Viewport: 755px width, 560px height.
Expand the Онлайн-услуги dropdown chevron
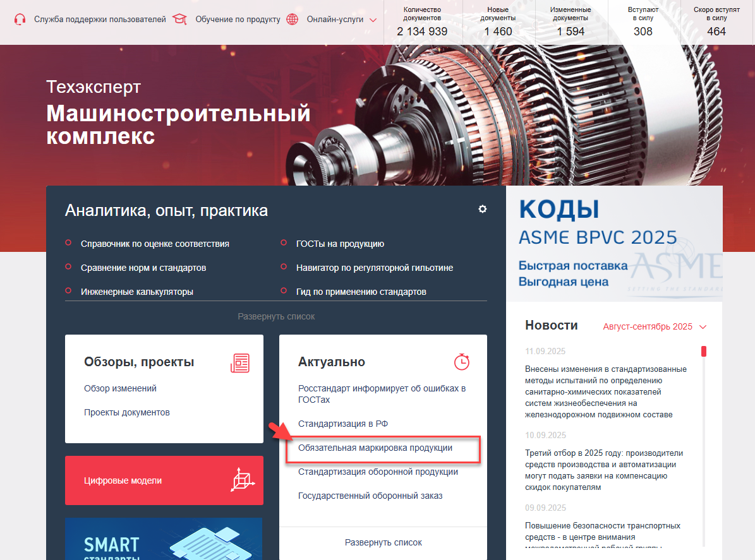[373, 20]
